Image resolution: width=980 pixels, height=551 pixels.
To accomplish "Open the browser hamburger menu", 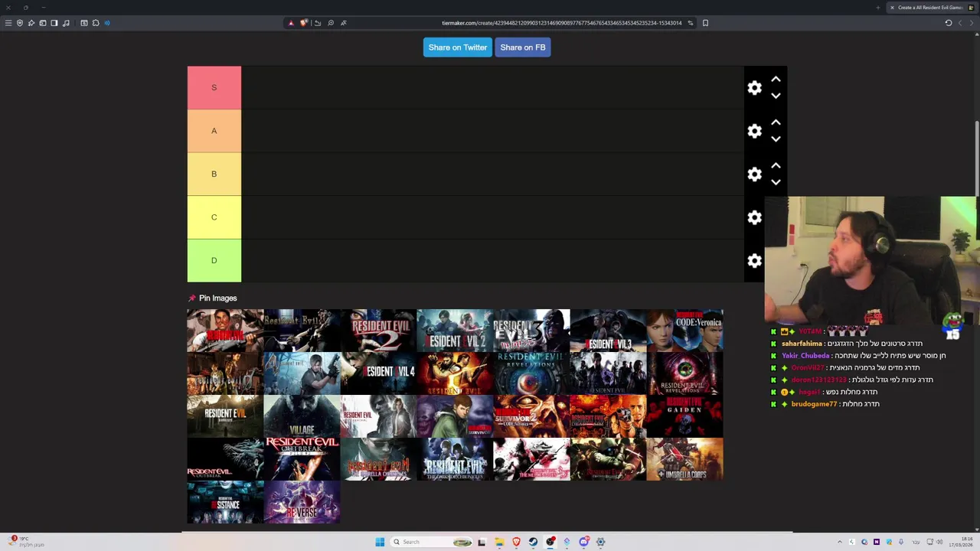I will (8, 23).
